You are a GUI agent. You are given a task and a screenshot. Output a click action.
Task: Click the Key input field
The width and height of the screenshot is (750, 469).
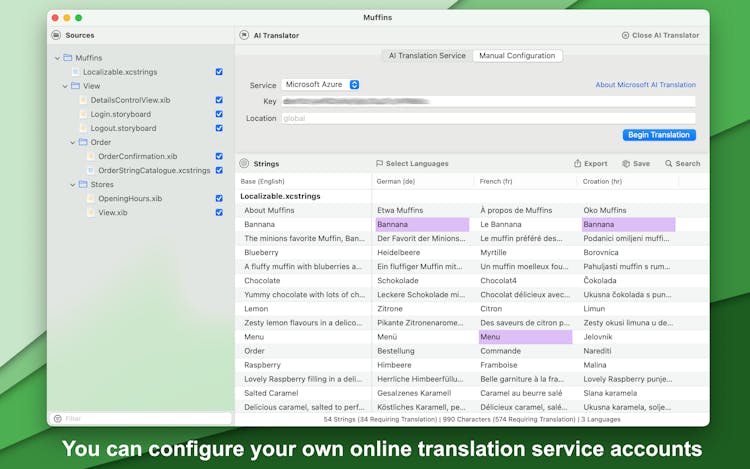tap(488, 101)
